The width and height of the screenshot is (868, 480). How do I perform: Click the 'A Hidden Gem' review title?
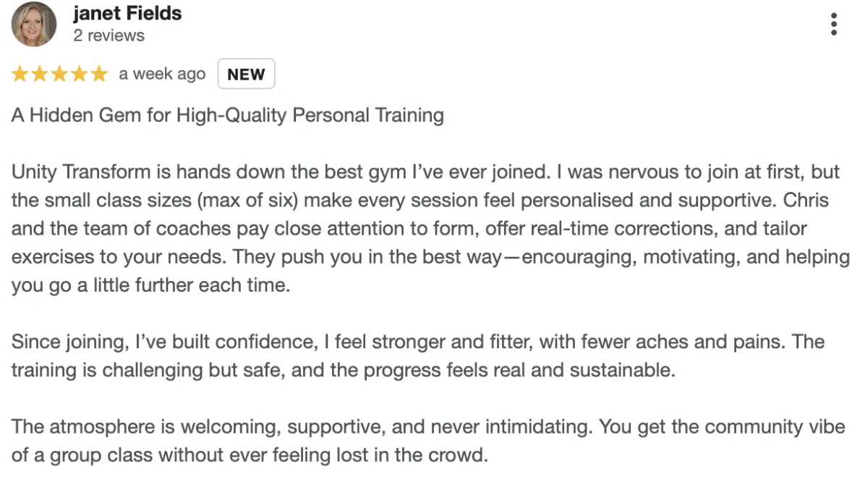click(227, 115)
